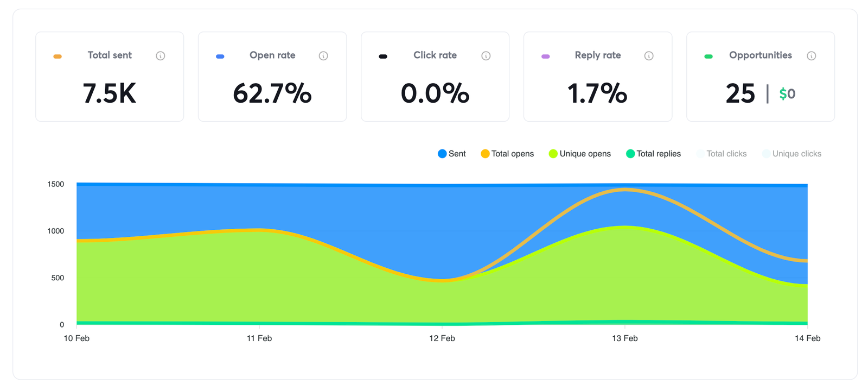The height and width of the screenshot is (390, 868).
Task: Show the Unique clicks series
Action: pos(792,154)
